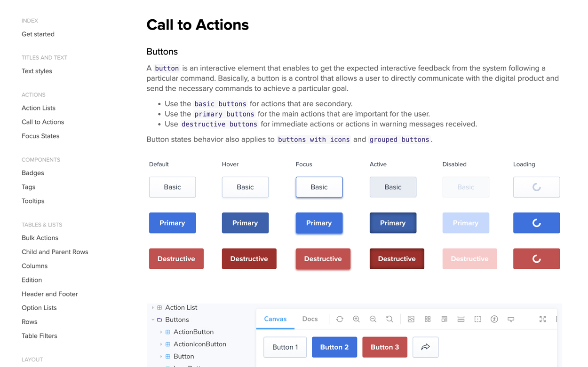This screenshot has height=367, width=588.
Task: Click the zoom out magnifier icon
Action: coord(373,319)
